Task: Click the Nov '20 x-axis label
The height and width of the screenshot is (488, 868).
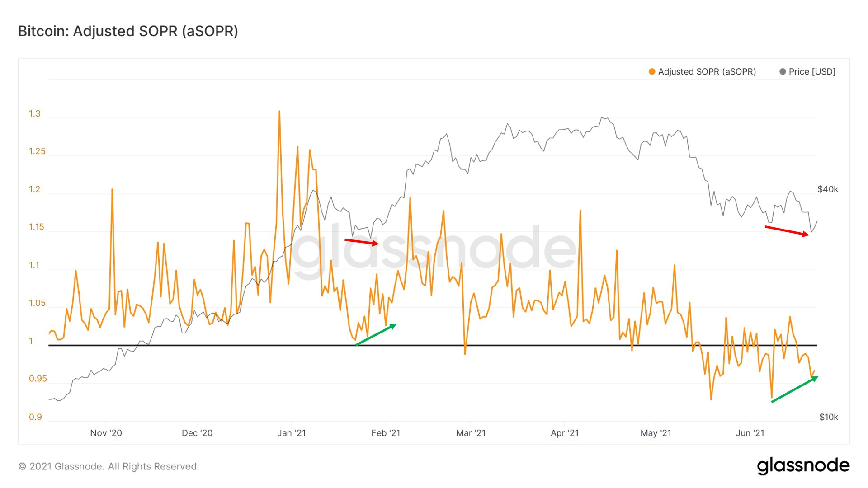Action: coord(106,433)
